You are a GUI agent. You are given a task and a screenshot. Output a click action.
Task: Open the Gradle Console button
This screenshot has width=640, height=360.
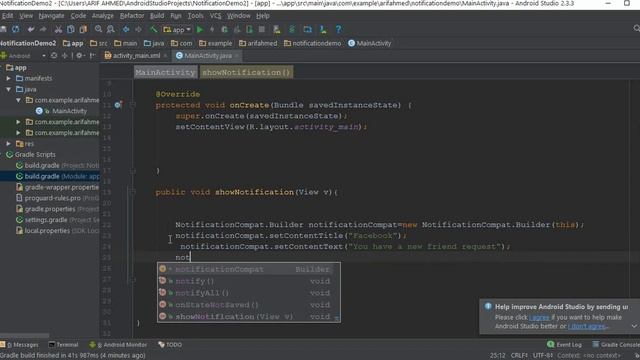pos(616,345)
